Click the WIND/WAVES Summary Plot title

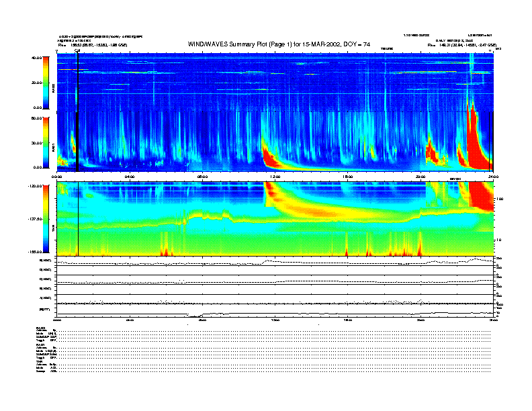click(279, 44)
